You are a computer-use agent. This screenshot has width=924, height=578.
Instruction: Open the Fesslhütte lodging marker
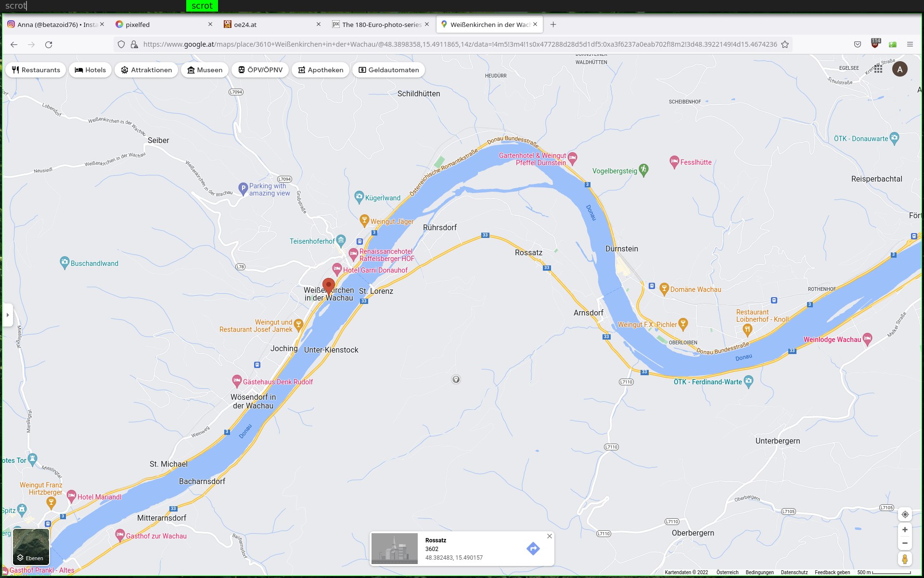(674, 162)
